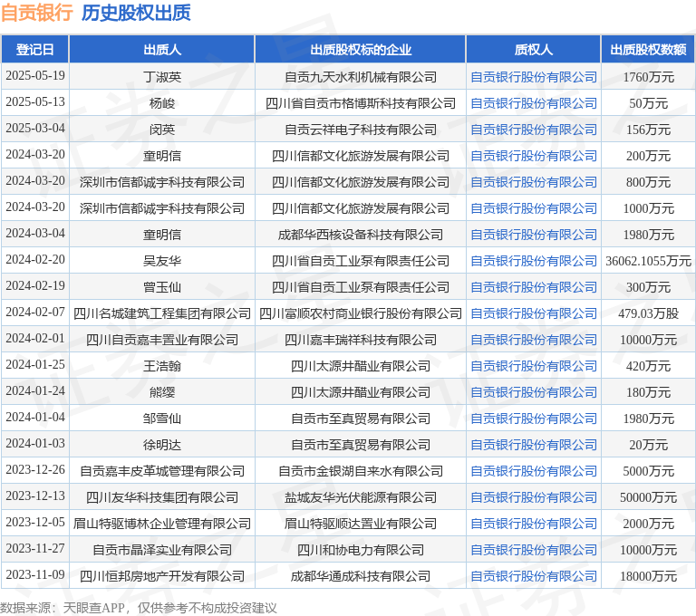The image size is (696, 616).
Task: Select the 历史股权出质 heading
Action: pos(136,13)
